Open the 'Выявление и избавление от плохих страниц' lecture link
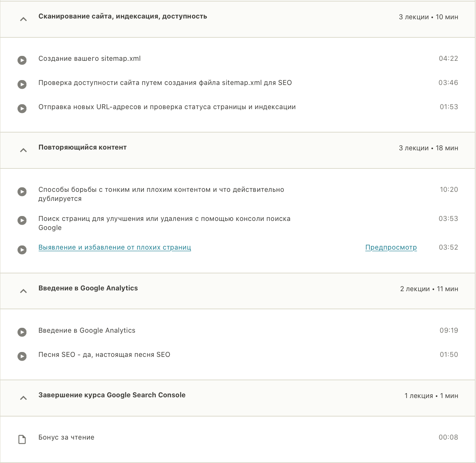This screenshot has height=463, width=476. pos(114,247)
